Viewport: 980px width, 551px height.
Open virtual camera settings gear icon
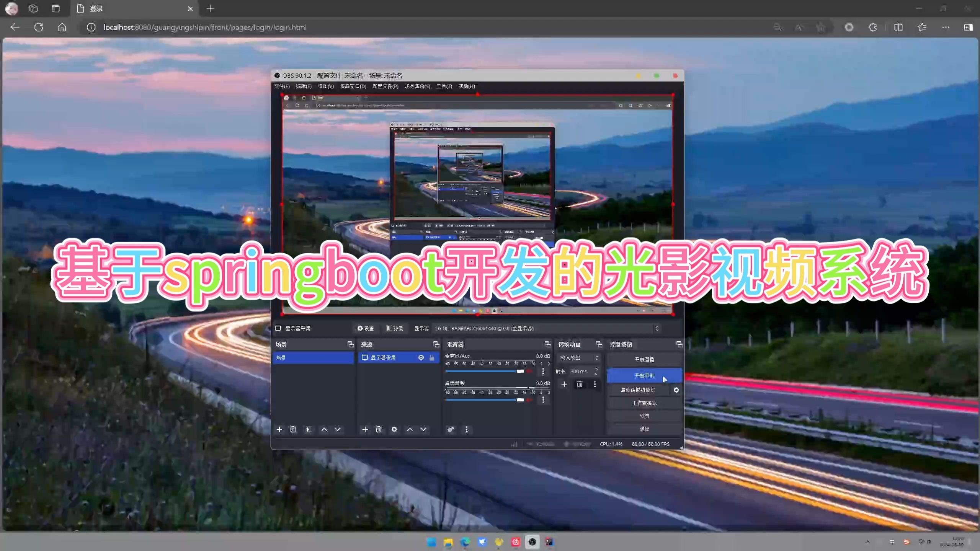pyautogui.click(x=676, y=390)
